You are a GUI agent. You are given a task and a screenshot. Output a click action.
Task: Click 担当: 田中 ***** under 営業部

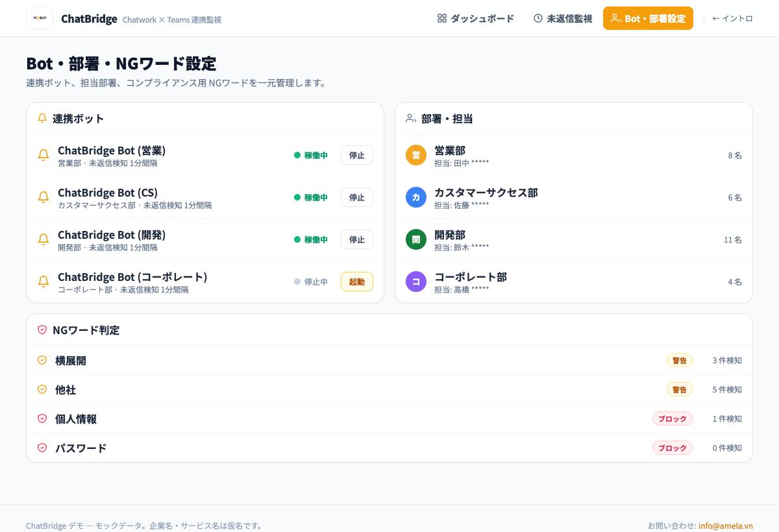tap(462, 163)
